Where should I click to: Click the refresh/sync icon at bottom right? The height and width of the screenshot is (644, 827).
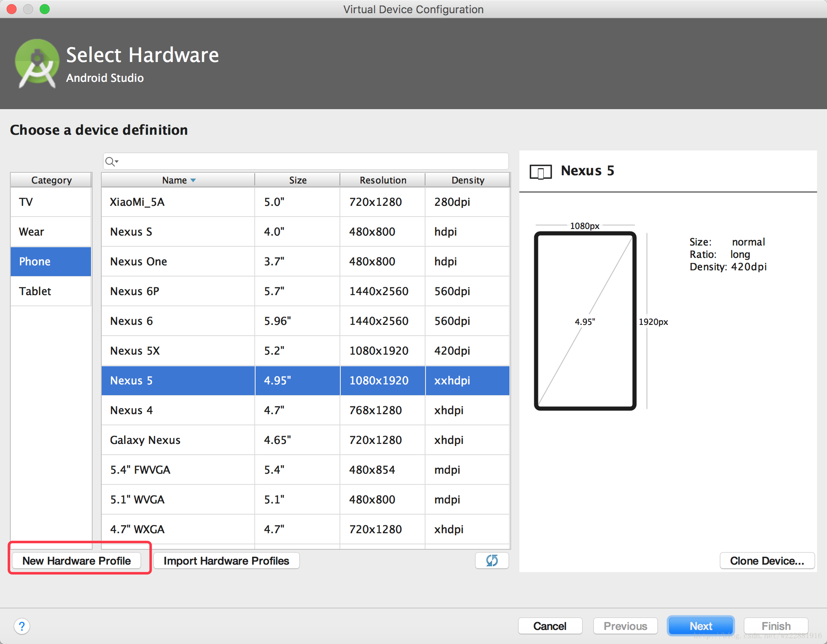[x=492, y=559]
